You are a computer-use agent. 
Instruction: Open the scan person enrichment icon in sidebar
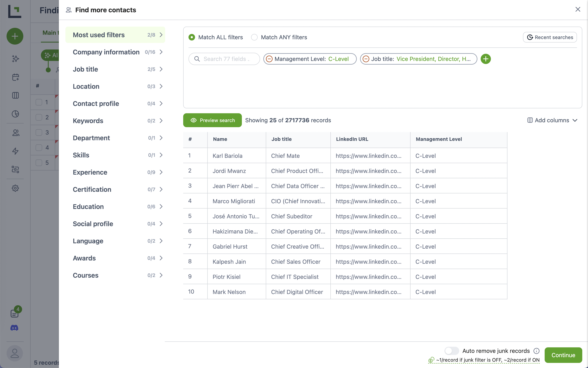pos(15,169)
